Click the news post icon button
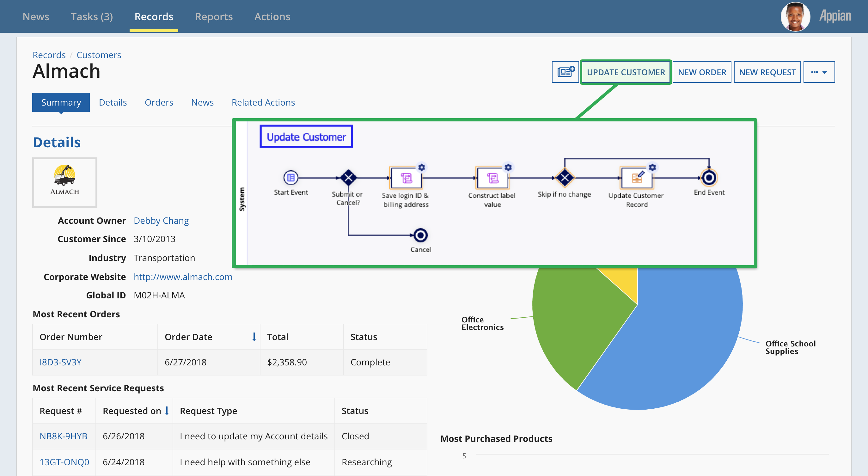 click(565, 72)
